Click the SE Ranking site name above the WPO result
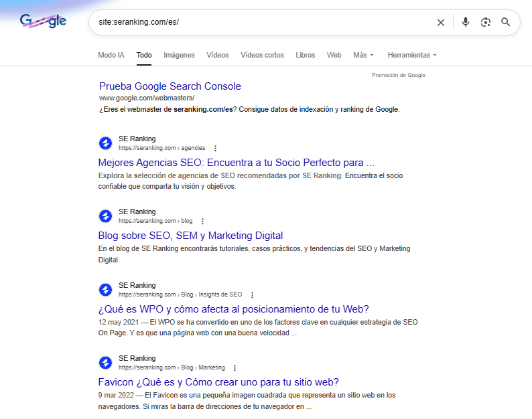This screenshot has height=419, width=532. click(137, 285)
